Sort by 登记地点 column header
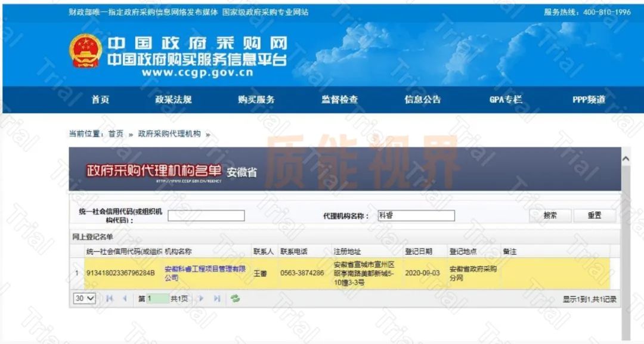The image size is (644, 344). point(475,252)
